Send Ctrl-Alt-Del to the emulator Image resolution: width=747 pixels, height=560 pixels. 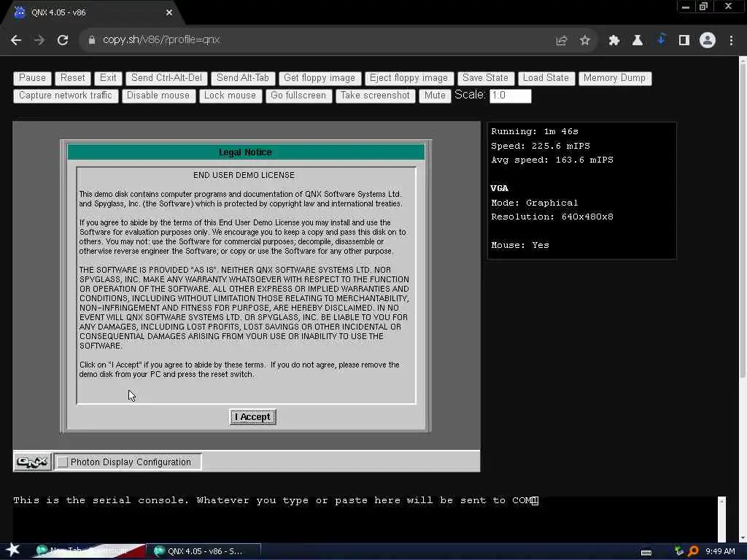tap(166, 78)
